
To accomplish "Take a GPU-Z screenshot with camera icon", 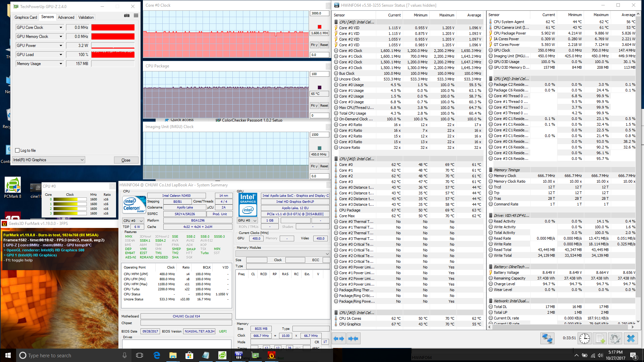I will [x=127, y=15].
